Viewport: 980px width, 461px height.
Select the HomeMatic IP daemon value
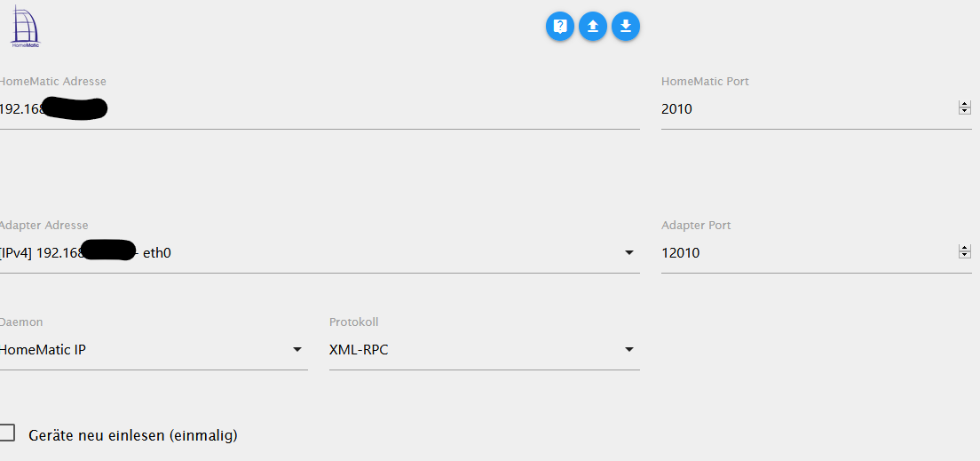click(44, 350)
